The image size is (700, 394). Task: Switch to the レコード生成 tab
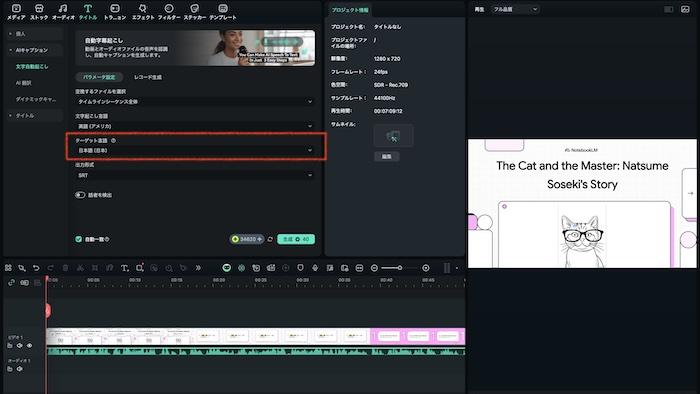(148, 77)
